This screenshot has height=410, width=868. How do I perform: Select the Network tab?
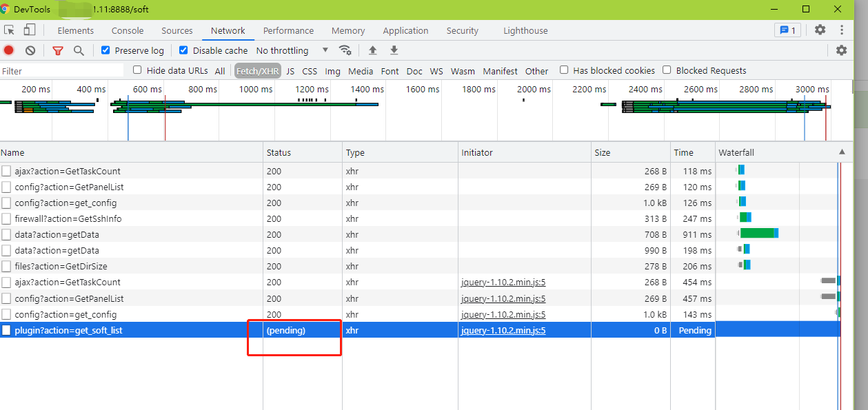[x=228, y=30]
